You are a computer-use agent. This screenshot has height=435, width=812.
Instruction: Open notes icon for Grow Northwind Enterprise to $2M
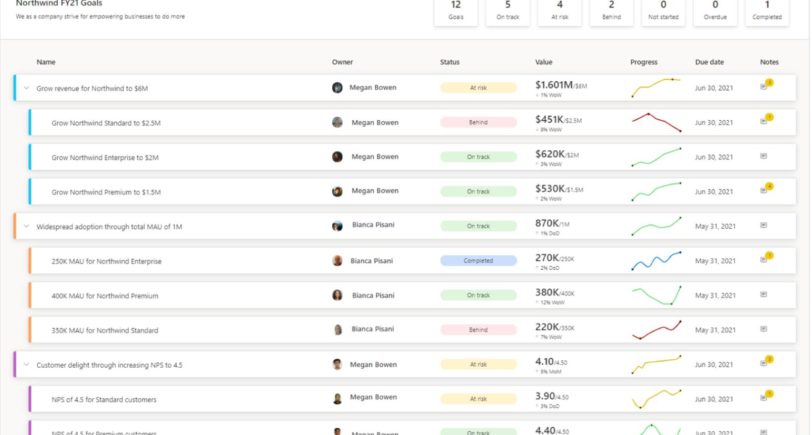point(763,156)
